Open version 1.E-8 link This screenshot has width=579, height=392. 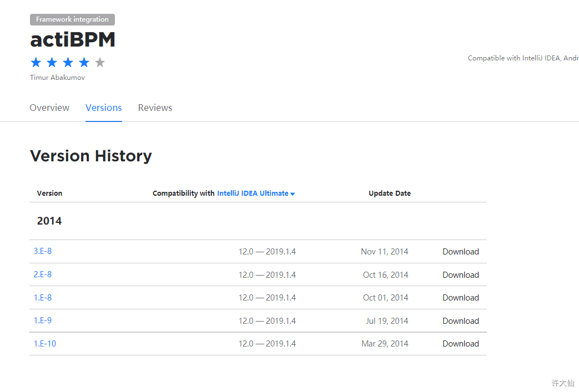pos(43,298)
